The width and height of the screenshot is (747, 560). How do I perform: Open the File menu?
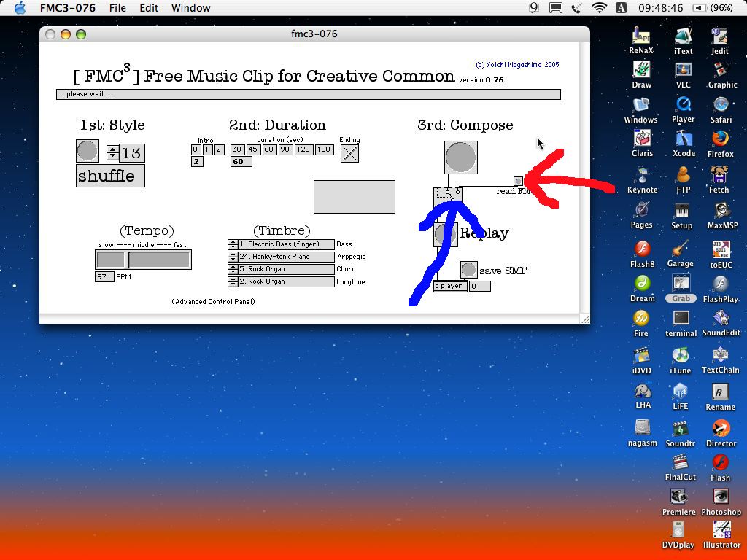[117, 7]
